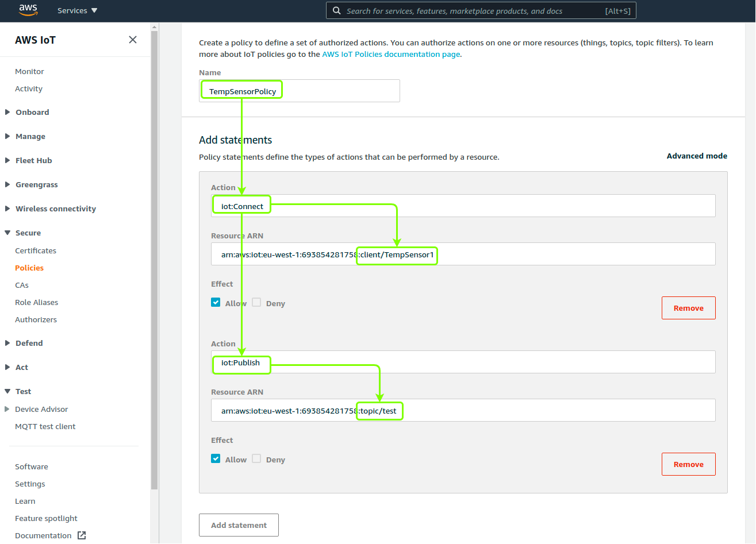Click the topic/test Resource ARN field
756x544 pixels.
463,410
